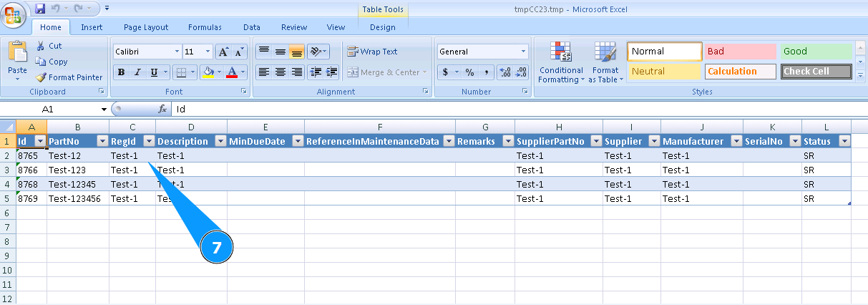868x305 pixels.
Task: Open filter dropdown for Status column
Action: [844, 141]
